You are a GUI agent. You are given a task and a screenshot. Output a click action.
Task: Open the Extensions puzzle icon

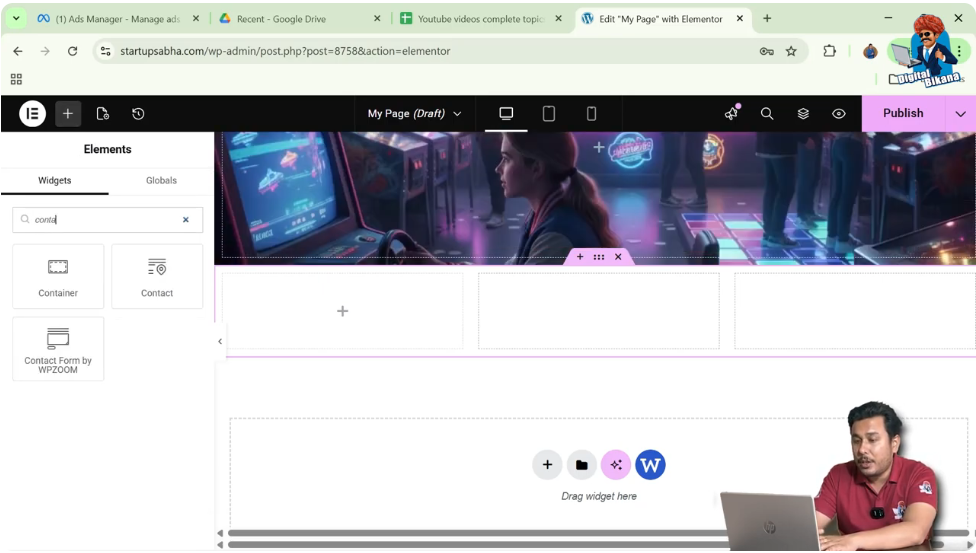tap(829, 51)
